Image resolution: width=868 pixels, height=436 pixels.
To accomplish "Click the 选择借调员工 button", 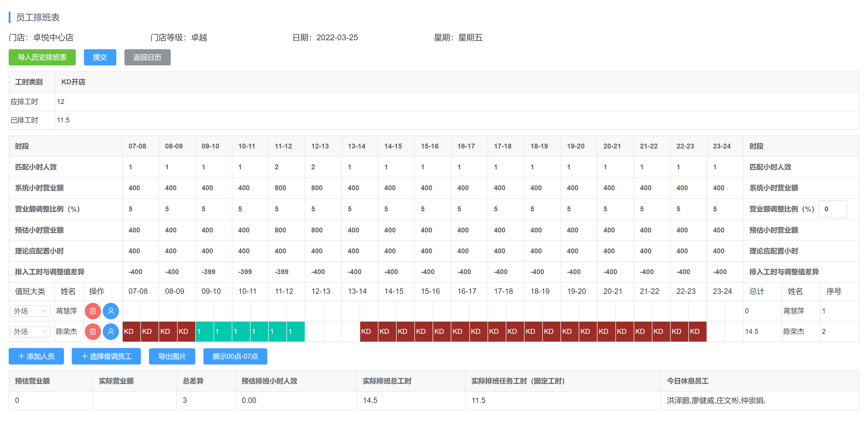I will tap(106, 356).
